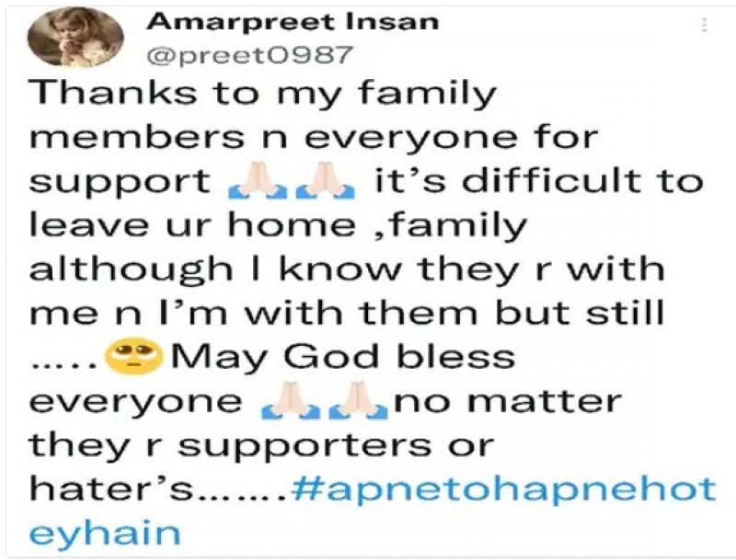This screenshot has height=560, width=736.
Task: Click the 'leave ur home ,family' line
Action: [x=279, y=226]
